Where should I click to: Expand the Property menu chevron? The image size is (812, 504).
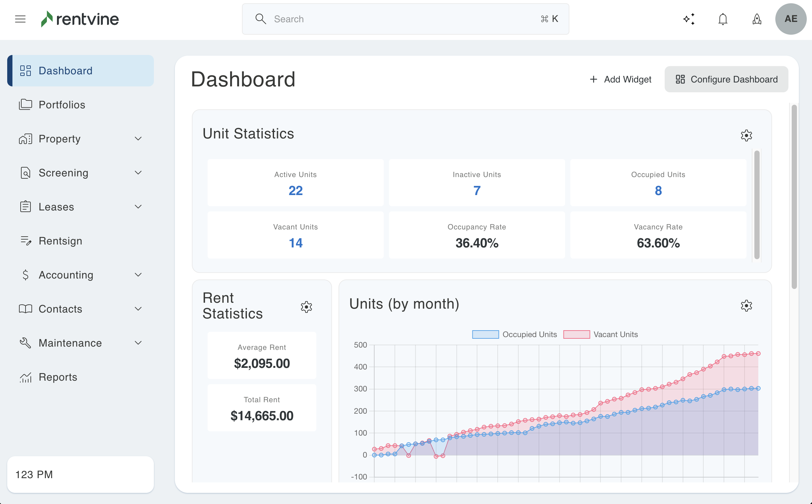click(138, 139)
